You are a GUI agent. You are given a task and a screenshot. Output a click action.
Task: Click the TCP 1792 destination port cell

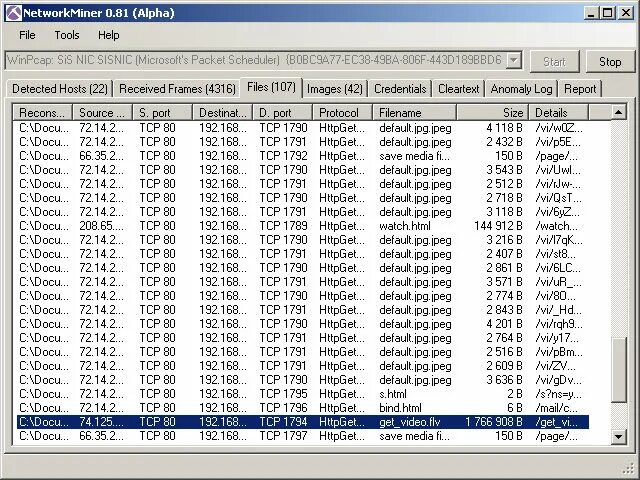pyautogui.click(x=283, y=156)
